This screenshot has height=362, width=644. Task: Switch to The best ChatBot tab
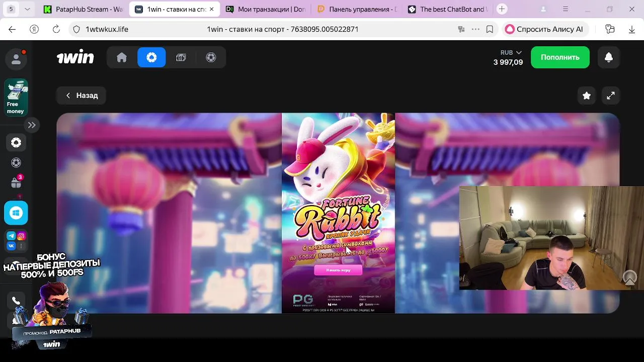pyautogui.click(x=447, y=9)
